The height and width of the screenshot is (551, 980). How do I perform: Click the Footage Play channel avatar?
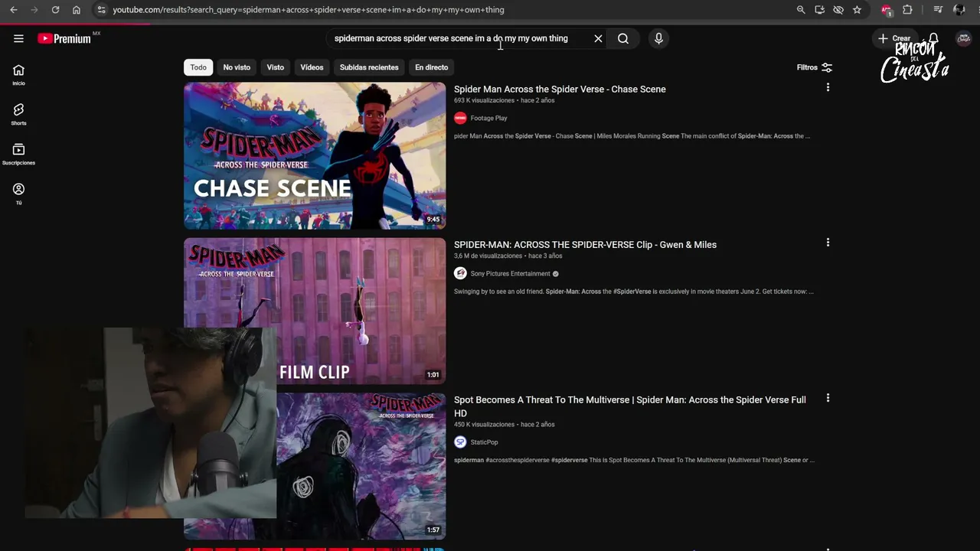(x=460, y=118)
